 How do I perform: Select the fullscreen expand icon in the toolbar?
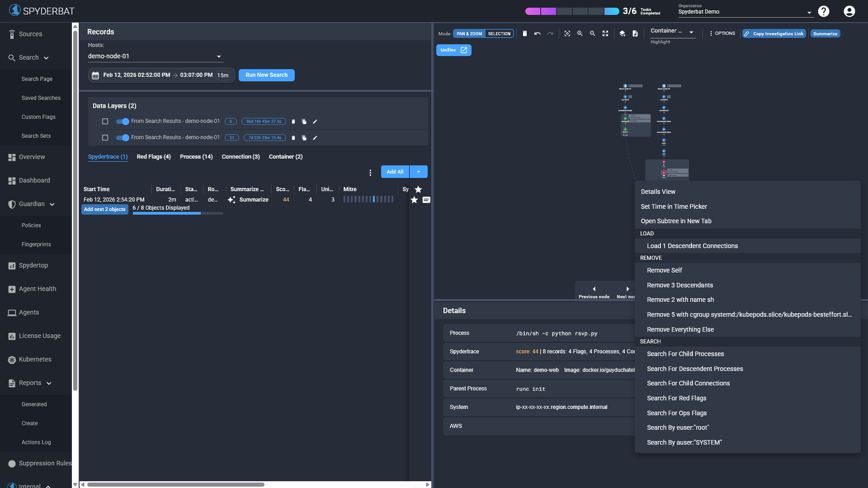[x=606, y=33]
